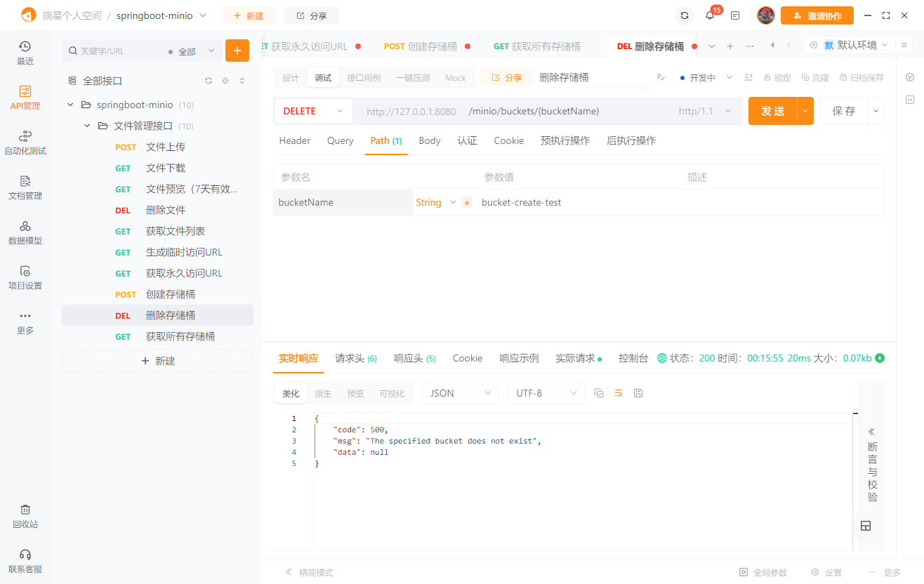
Task: Open 项目设置 in the sidebar
Action: pyautogui.click(x=25, y=277)
